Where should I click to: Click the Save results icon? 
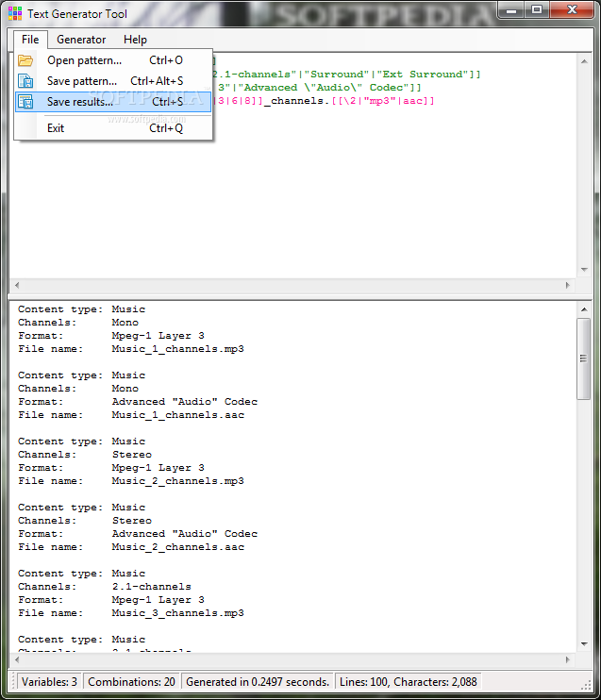25,102
